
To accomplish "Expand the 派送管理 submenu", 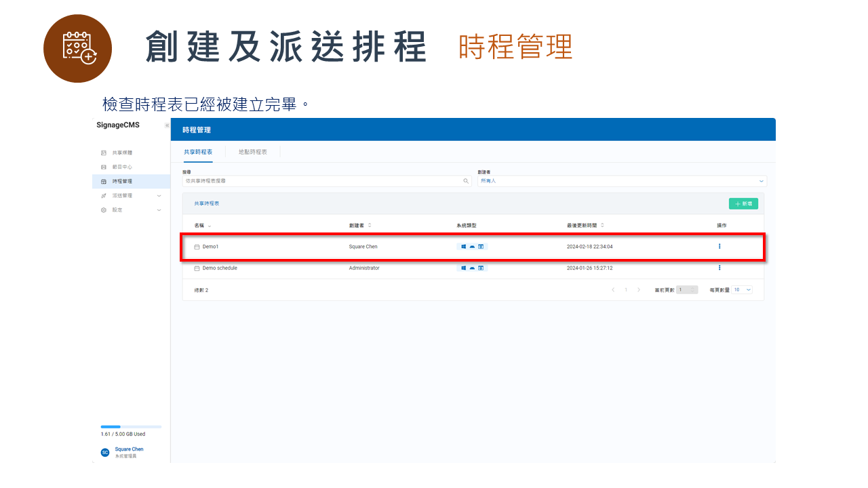I will point(159,196).
